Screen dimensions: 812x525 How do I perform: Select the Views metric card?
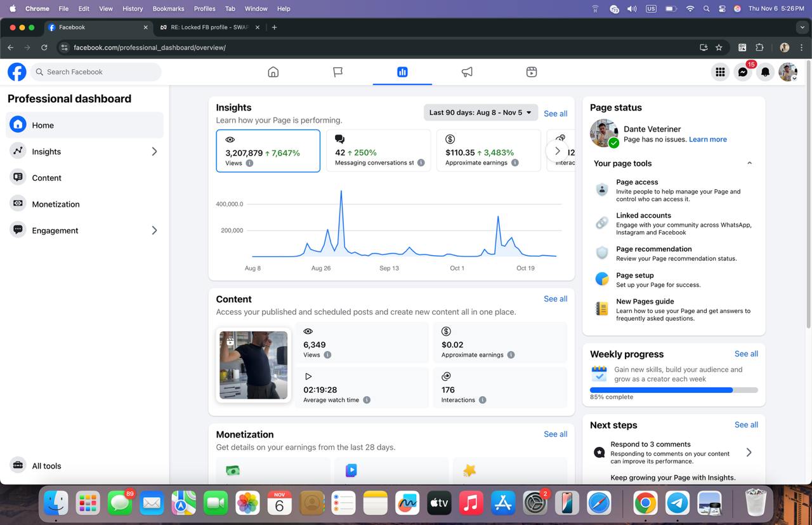[268, 150]
